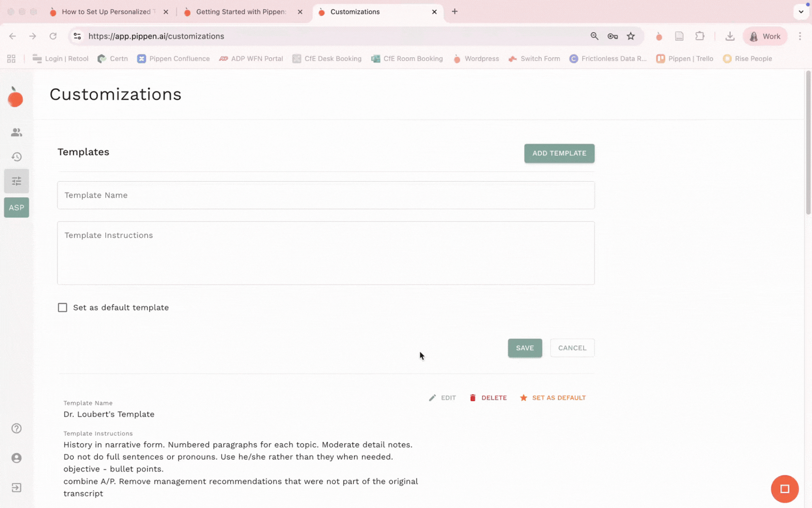Click the Add Template button

click(559, 153)
